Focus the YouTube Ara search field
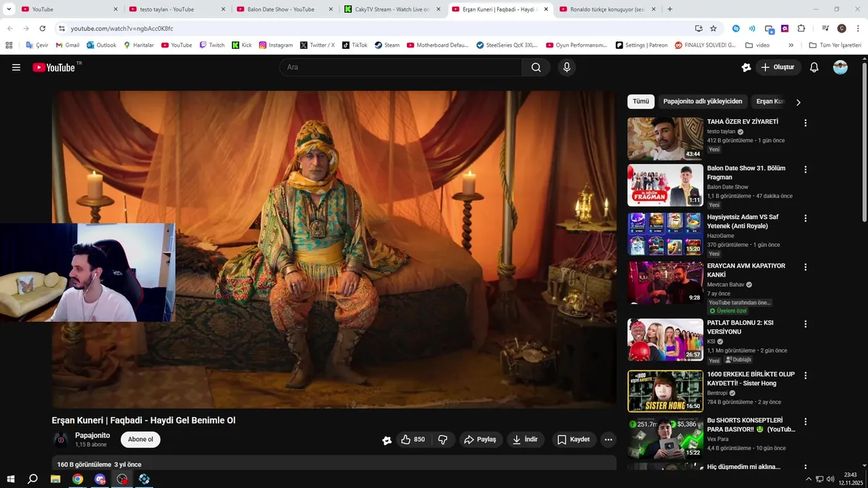 point(401,67)
